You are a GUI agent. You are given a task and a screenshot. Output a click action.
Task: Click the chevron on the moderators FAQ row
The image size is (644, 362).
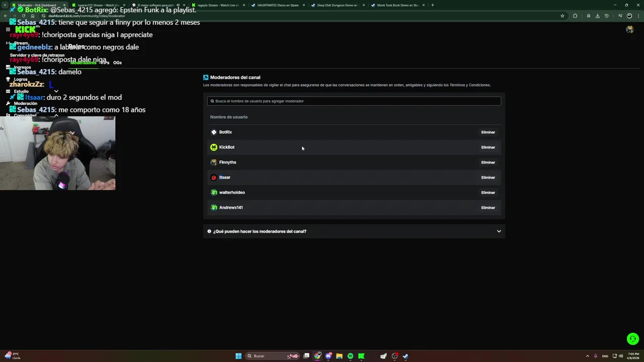pos(499,231)
